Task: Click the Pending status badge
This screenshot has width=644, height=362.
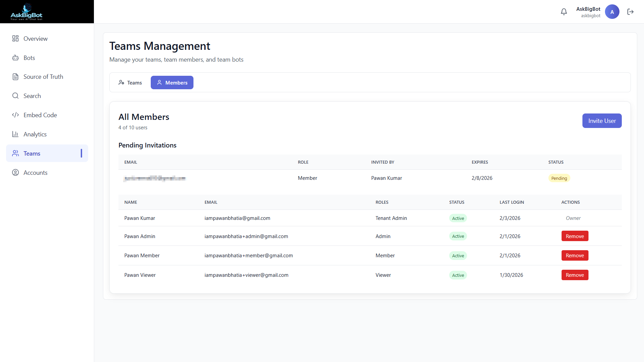Action: coord(559,178)
